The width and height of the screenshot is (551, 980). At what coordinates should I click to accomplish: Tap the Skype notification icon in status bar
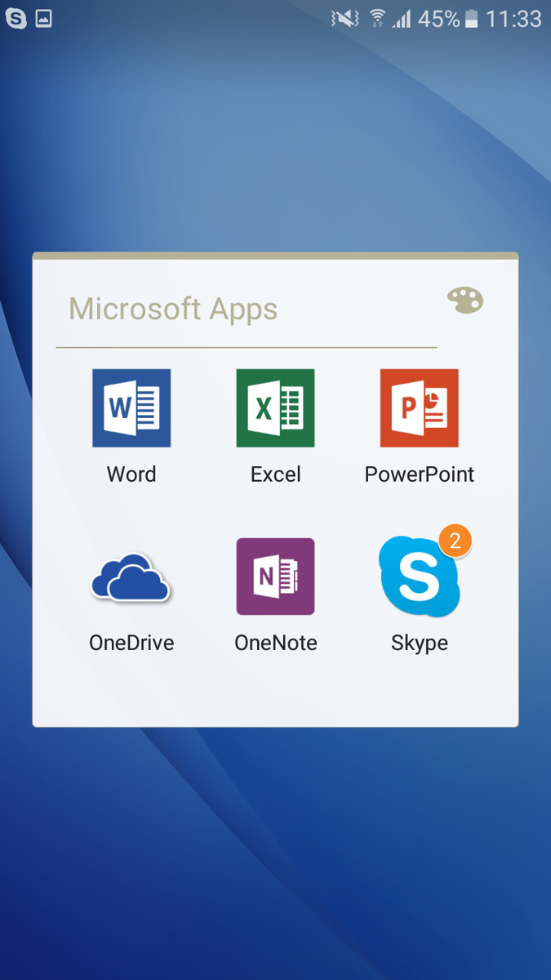(16, 18)
